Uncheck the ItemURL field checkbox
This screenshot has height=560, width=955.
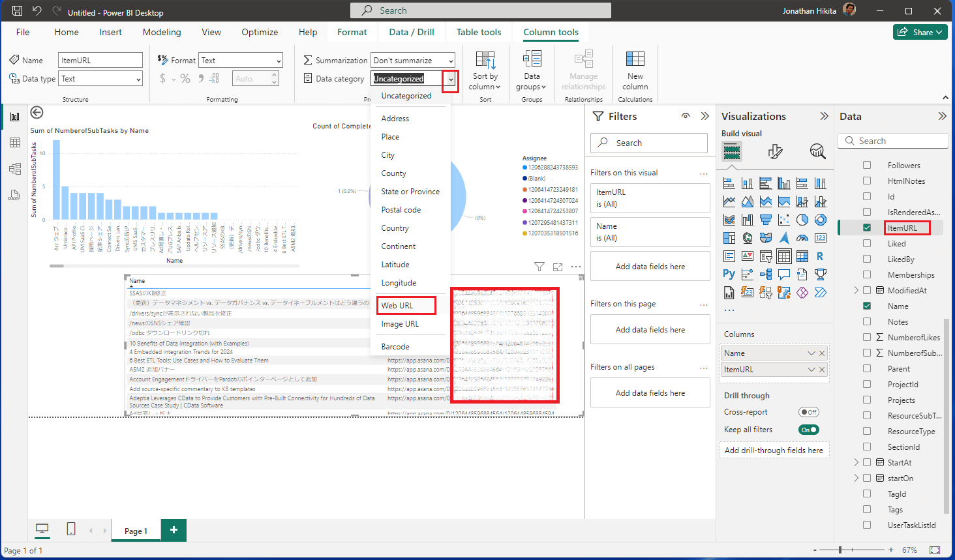pyautogui.click(x=867, y=228)
